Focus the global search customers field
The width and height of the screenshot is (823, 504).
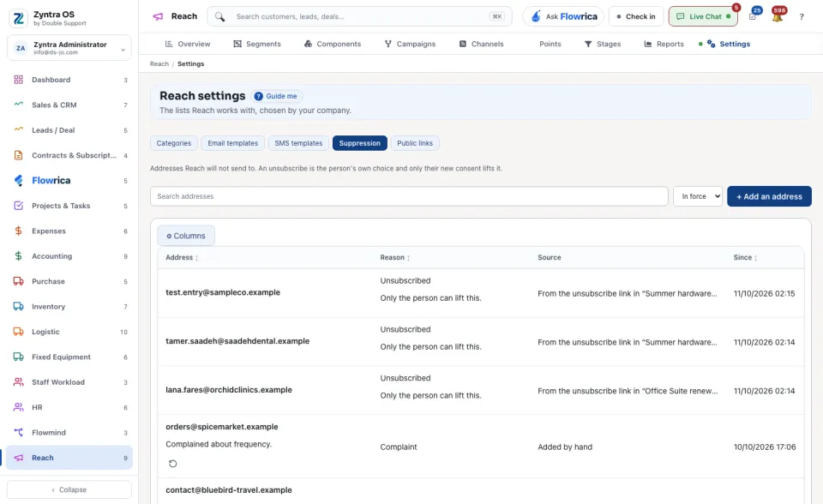(x=359, y=17)
